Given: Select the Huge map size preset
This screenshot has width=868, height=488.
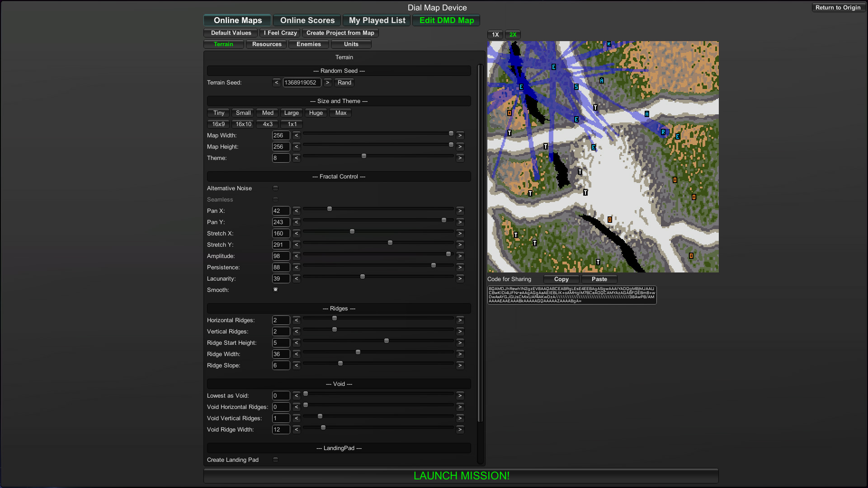Looking at the screenshot, I should [x=316, y=113].
